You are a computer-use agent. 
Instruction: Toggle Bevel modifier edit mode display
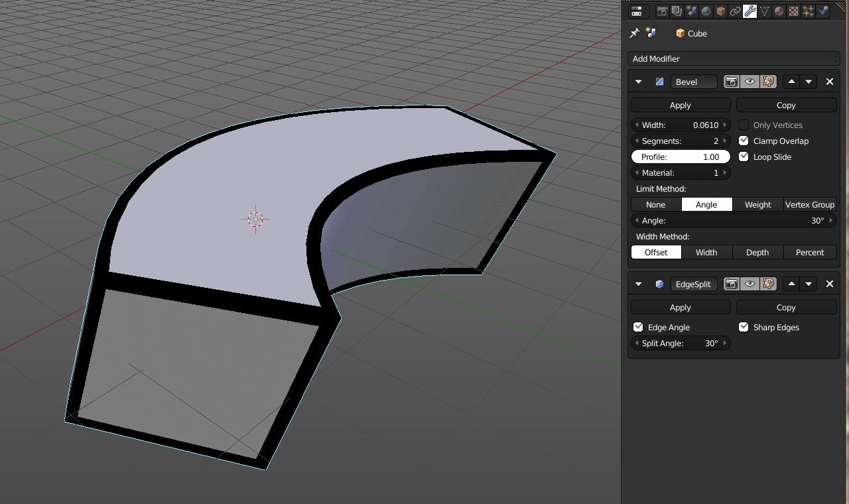click(768, 82)
